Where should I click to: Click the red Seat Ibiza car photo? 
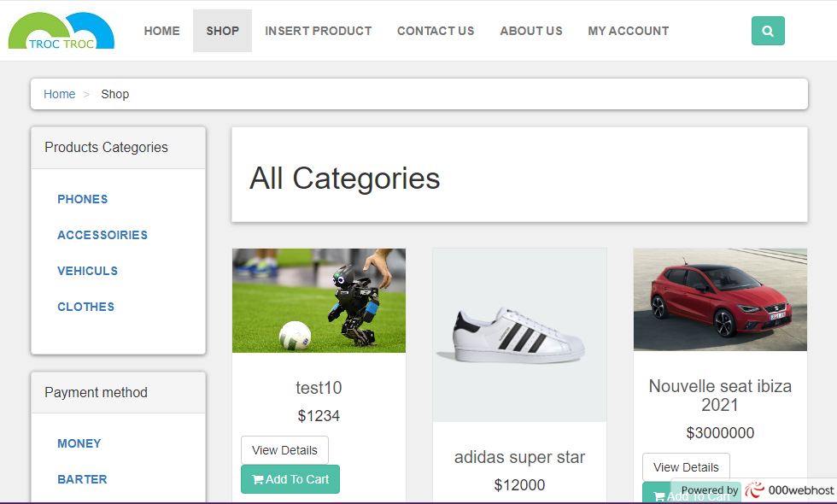click(x=720, y=299)
